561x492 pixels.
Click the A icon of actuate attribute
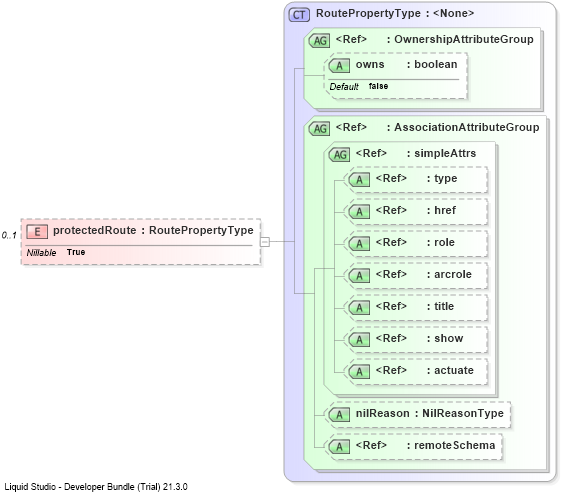coord(359,371)
